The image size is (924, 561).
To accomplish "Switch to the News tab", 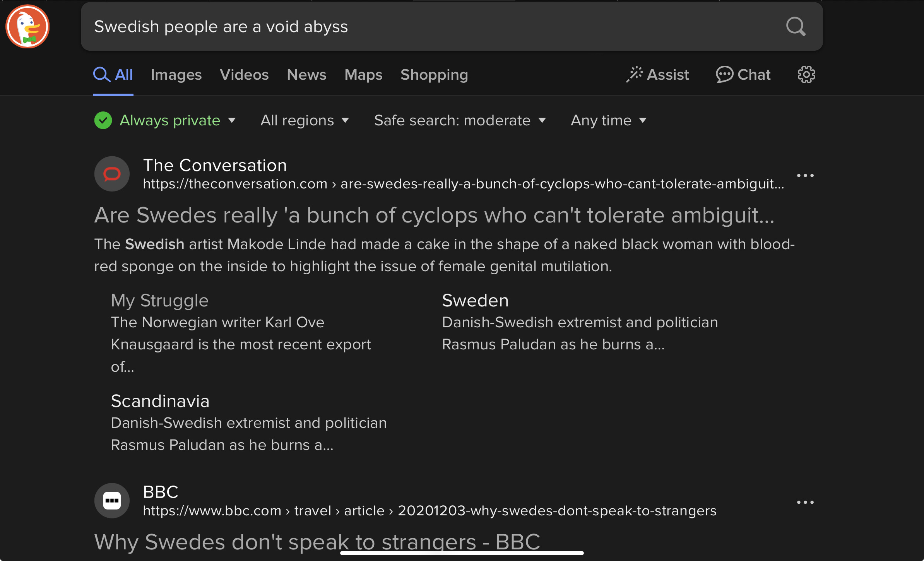I will click(306, 75).
